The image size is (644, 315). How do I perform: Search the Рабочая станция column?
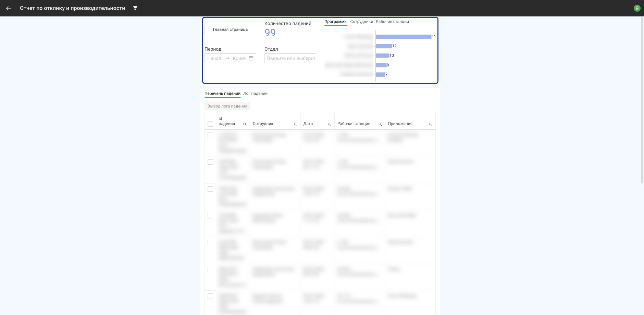[380, 124]
